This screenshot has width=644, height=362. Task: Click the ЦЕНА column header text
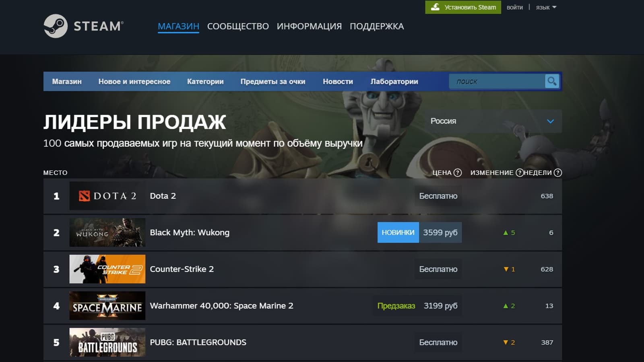[442, 173]
